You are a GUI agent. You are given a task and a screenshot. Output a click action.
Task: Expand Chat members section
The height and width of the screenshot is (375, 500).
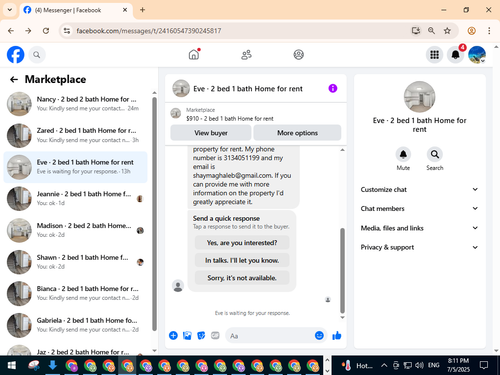tap(419, 208)
